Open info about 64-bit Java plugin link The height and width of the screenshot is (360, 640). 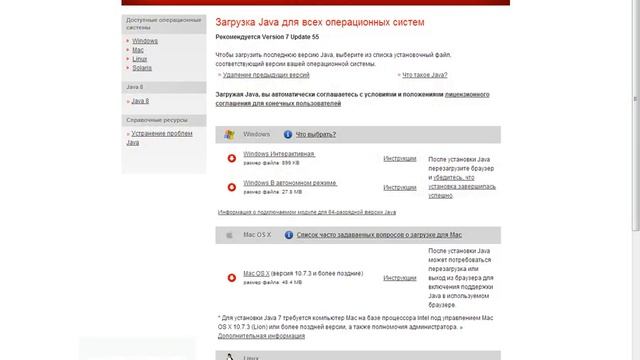pyautogui.click(x=307, y=212)
